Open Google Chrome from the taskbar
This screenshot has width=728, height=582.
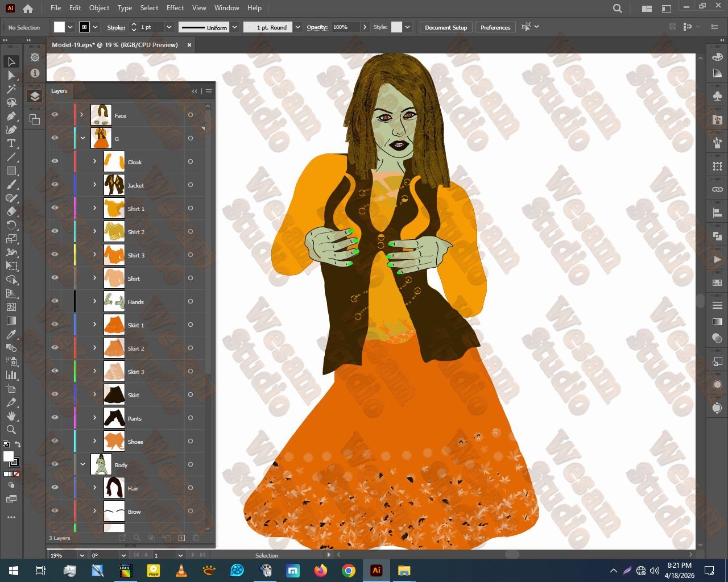point(349,571)
